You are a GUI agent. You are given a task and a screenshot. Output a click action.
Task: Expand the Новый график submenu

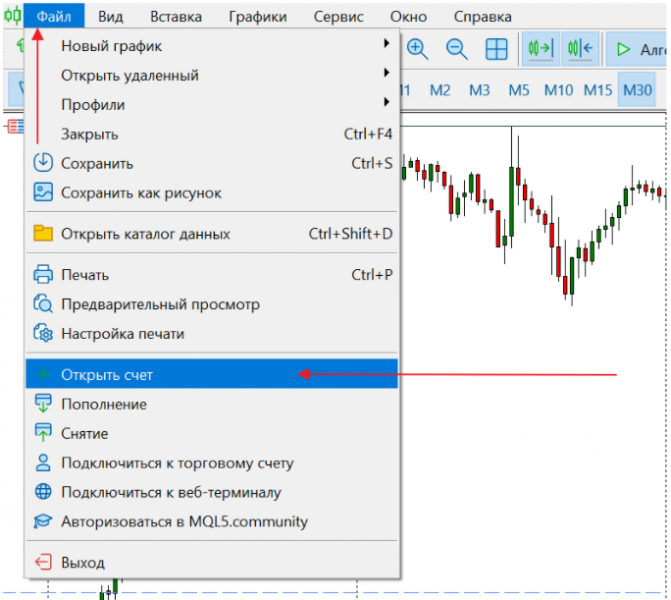[212, 45]
